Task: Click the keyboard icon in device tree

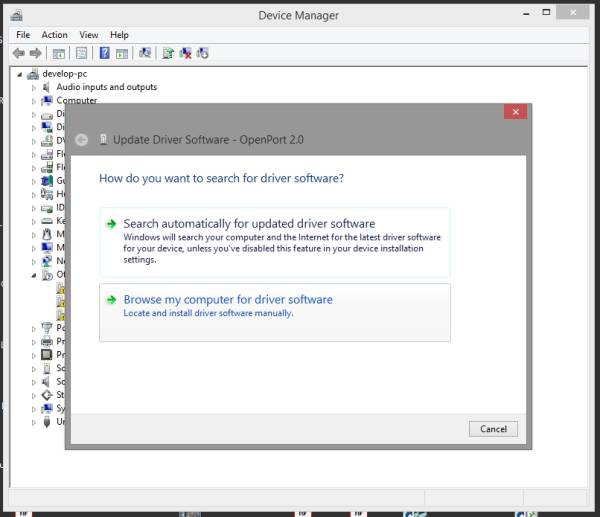Action: [x=47, y=221]
